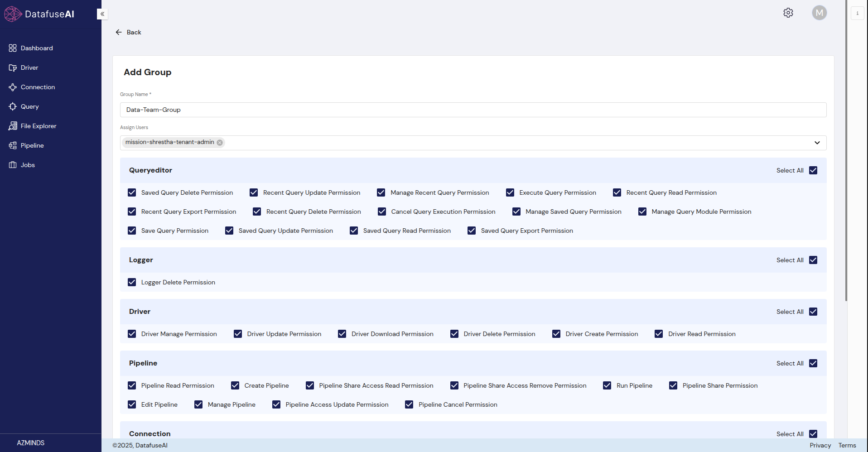The height and width of the screenshot is (452, 868).
Task: Remove mission-shrestha-tenant-admin user chip
Action: point(220,143)
